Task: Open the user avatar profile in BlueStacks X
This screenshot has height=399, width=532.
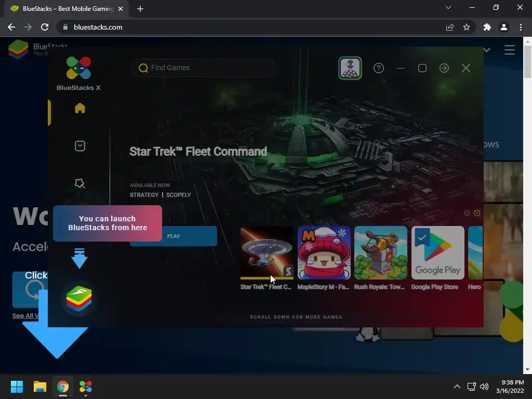Action: [350, 68]
